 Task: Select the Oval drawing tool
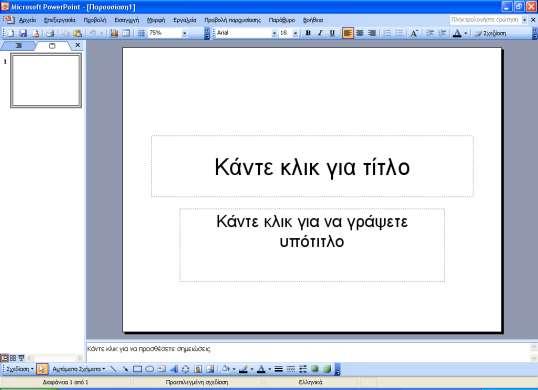pos(150,369)
